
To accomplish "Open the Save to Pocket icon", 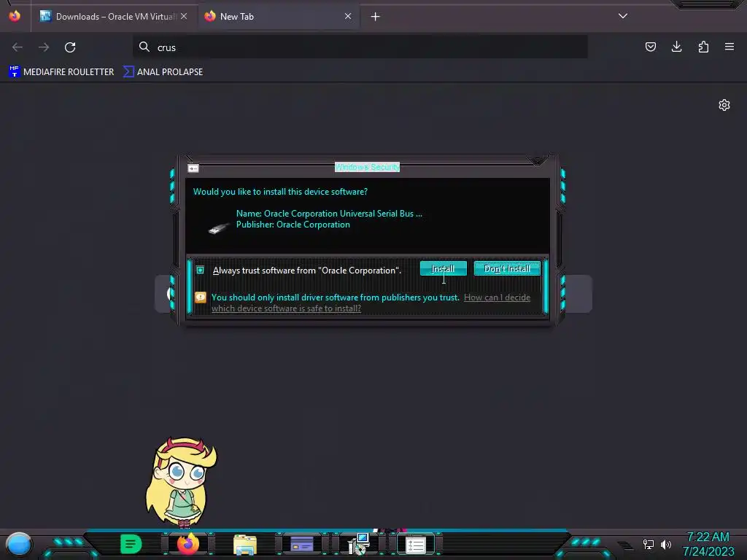I will [650, 47].
